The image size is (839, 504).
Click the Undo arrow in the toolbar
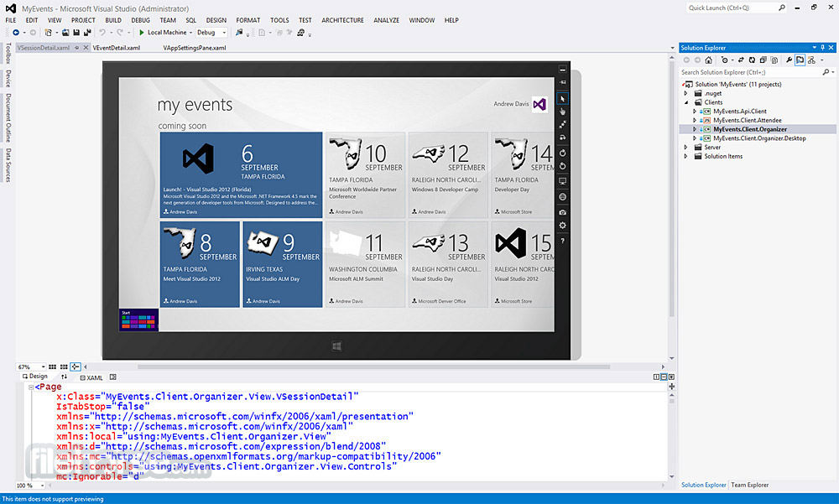(x=102, y=33)
